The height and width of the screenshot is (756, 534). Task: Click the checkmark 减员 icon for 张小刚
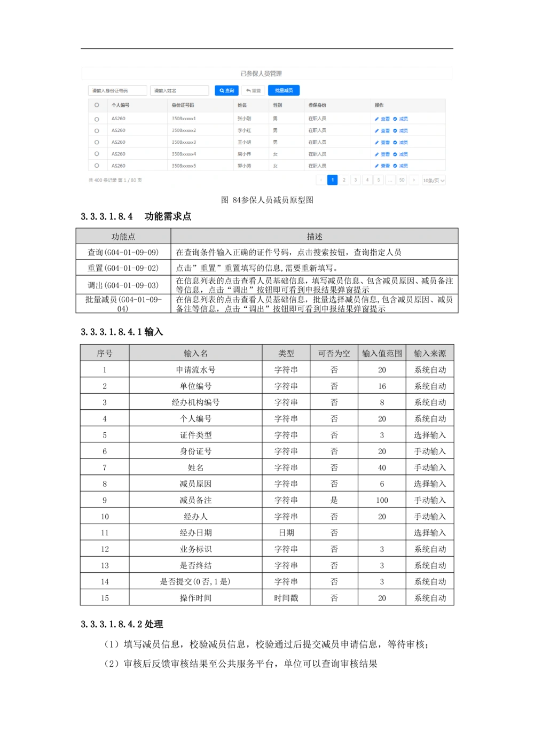tap(395, 119)
